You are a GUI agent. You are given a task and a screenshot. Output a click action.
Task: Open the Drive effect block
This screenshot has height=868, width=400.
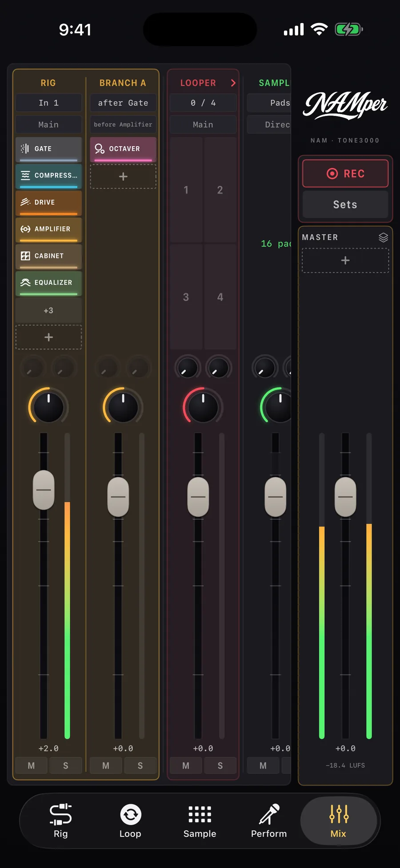coord(48,202)
